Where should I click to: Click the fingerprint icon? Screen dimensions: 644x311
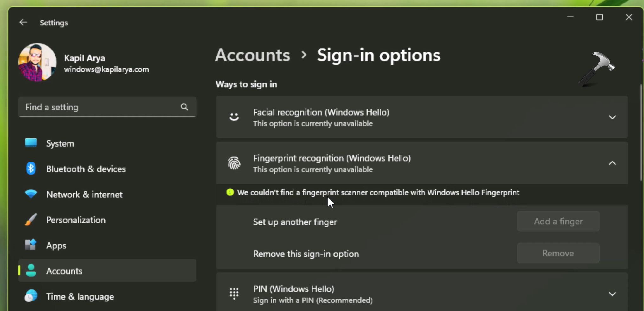234,163
